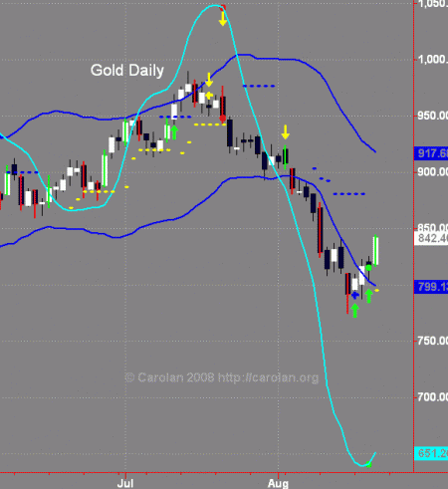Click the green up arrow below lowest candle
Image resolution: width=448 pixels, height=489 pixels.
click(x=354, y=311)
